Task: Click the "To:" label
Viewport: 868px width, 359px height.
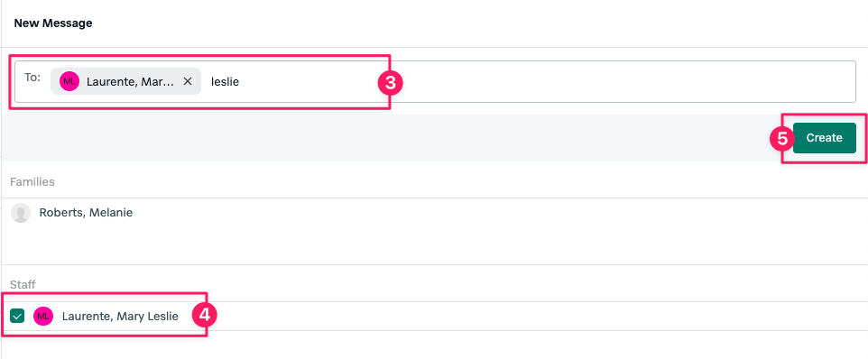Action: (32, 77)
